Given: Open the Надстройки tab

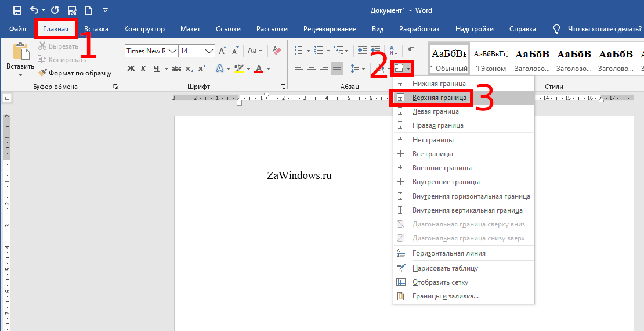Looking at the screenshot, I should tap(475, 29).
